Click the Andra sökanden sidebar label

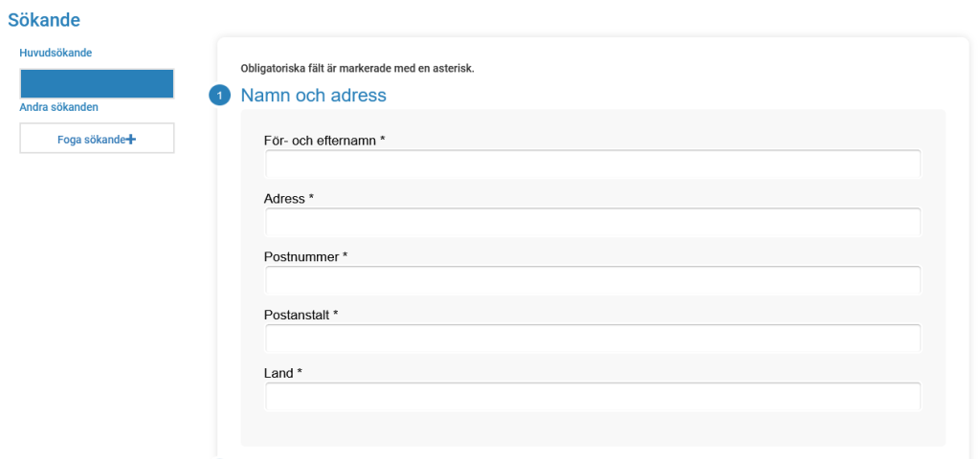(59, 107)
